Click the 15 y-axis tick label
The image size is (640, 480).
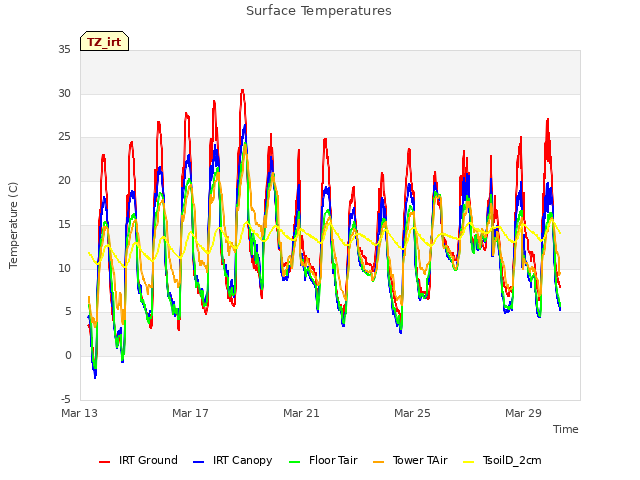[x=64, y=224]
